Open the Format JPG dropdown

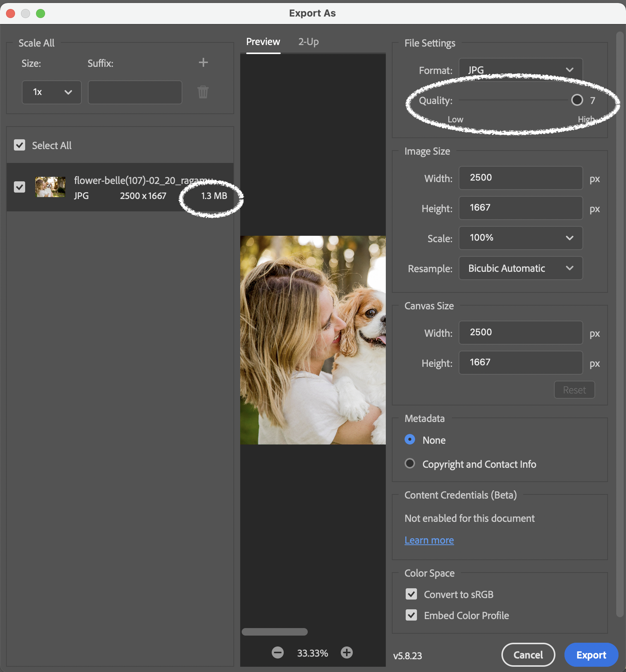tap(521, 70)
